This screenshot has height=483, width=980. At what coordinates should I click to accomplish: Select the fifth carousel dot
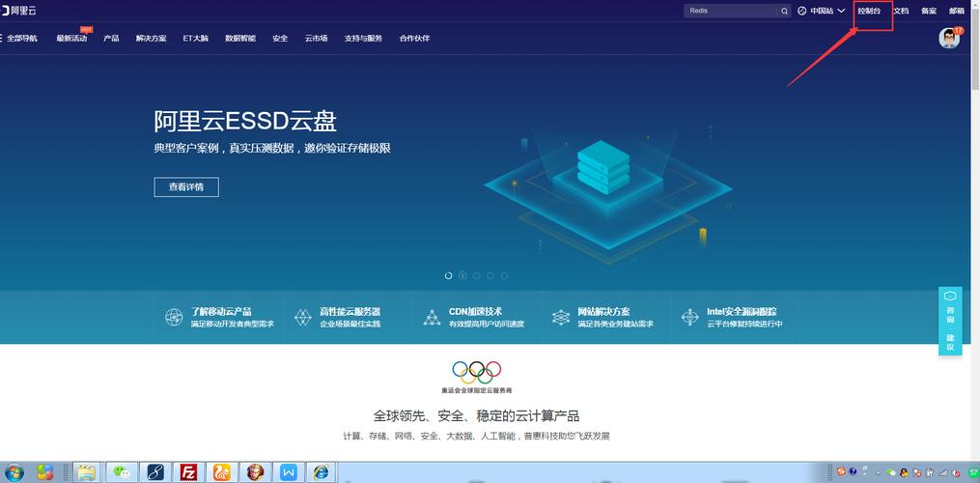pyautogui.click(x=504, y=275)
